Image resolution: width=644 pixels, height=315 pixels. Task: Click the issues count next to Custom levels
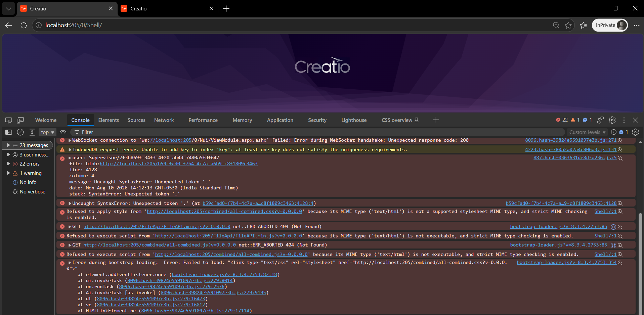tap(624, 132)
